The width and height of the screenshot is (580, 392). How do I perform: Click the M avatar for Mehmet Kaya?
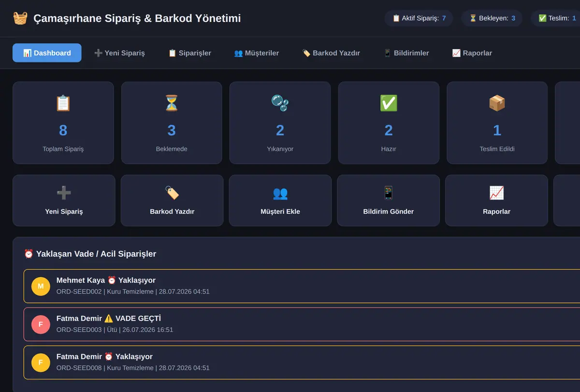[x=41, y=286]
